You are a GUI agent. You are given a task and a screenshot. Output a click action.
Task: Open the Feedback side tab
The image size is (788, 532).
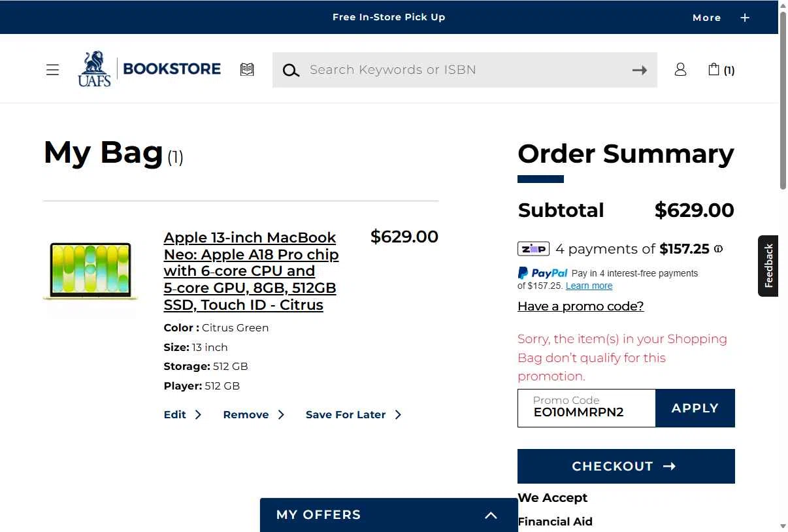(x=768, y=266)
